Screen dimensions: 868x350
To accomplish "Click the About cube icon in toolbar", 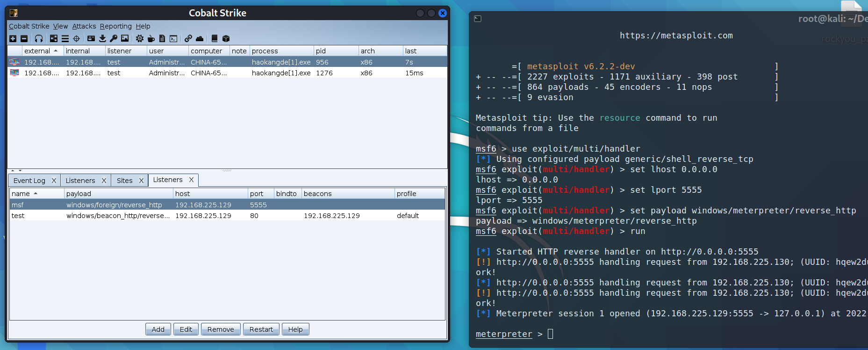I will click(x=226, y=39).
